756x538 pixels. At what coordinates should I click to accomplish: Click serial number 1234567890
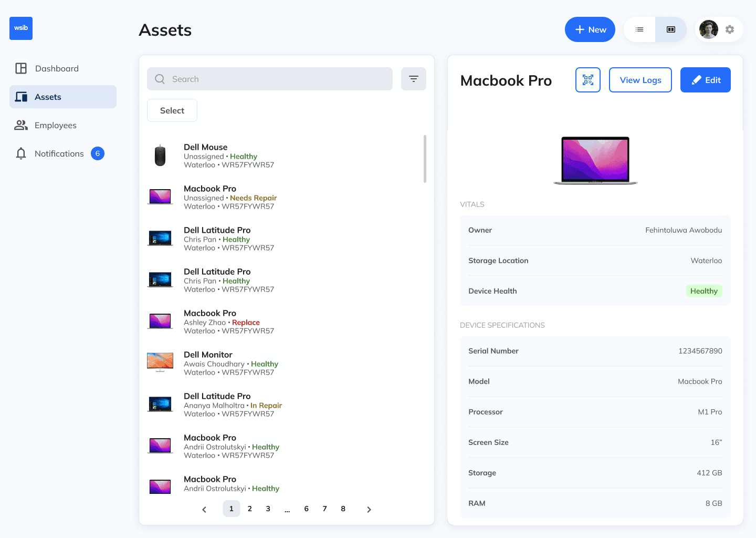700,351
